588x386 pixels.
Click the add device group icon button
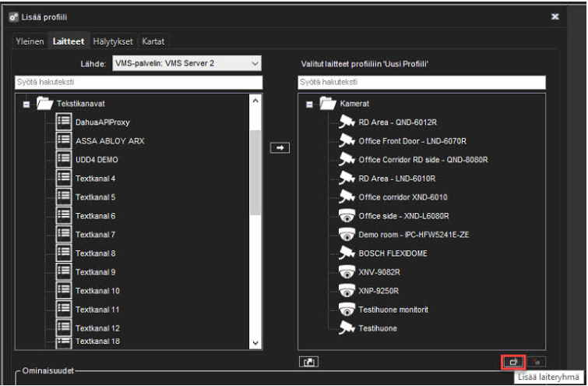click(x=513, y=362)
